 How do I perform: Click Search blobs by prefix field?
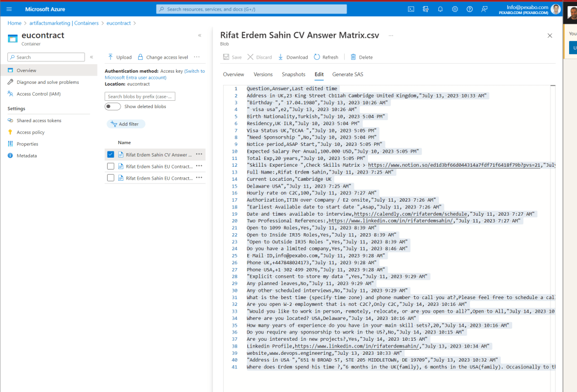pyautogui.click(x=140, y=96)
